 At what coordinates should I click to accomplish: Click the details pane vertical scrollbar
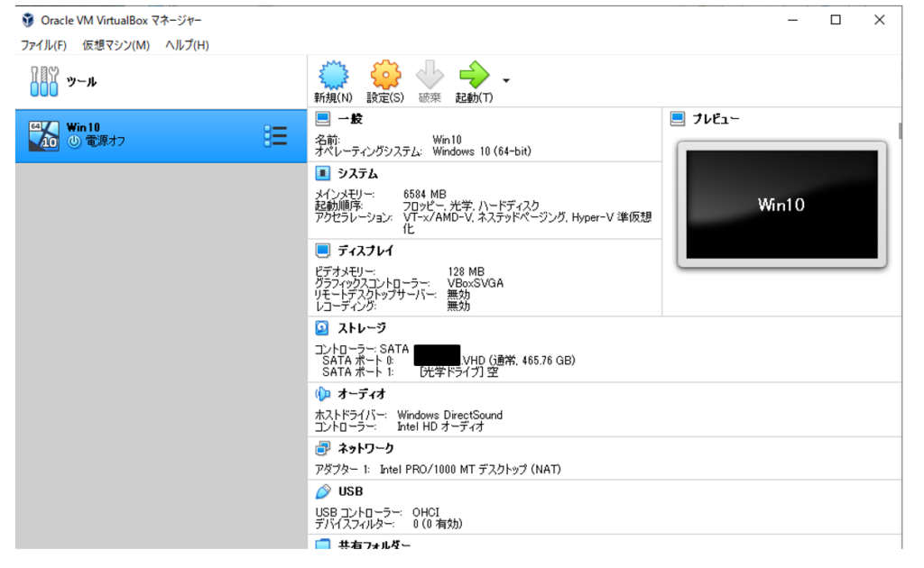point(900,131)
